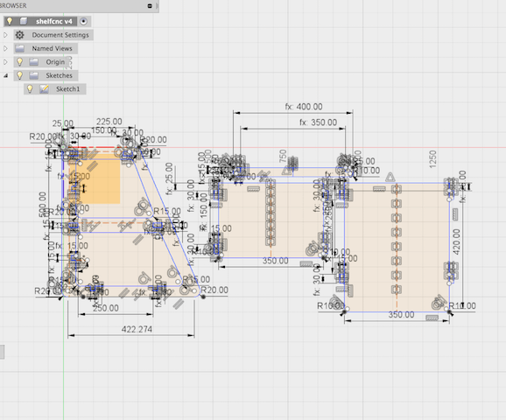Screen dimensions: 506x420
Task: Click the component icon beside shelfcnc v4
Action: pyautogui.click(x=24, y=21)
